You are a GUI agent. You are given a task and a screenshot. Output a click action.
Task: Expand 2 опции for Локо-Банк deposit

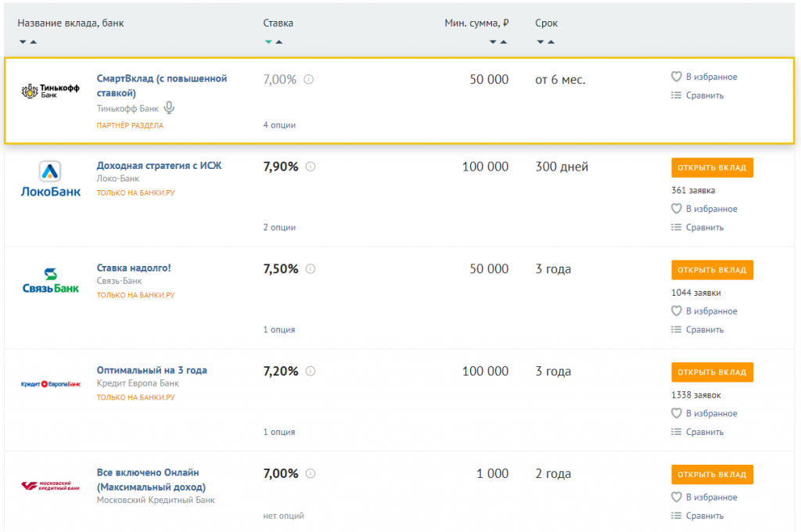279,228
